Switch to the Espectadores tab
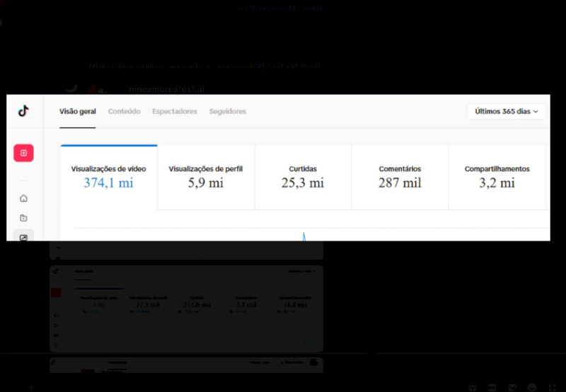 (175, 112)
